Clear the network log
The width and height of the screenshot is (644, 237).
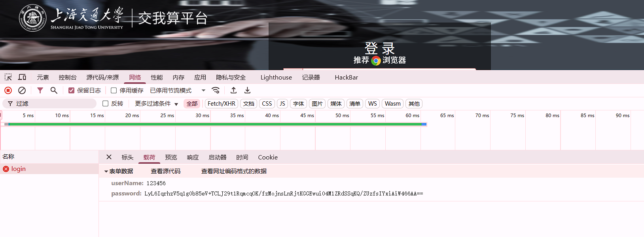pos(22,91)
